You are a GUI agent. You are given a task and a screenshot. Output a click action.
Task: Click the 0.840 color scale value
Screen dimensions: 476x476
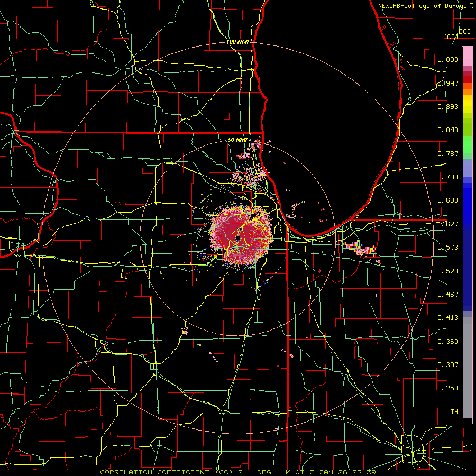point(448,130)
